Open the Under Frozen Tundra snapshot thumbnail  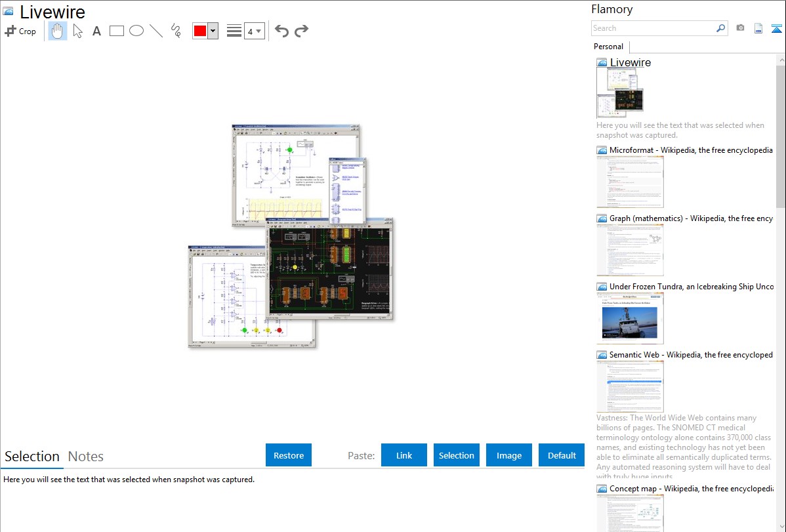click(630, 318)
